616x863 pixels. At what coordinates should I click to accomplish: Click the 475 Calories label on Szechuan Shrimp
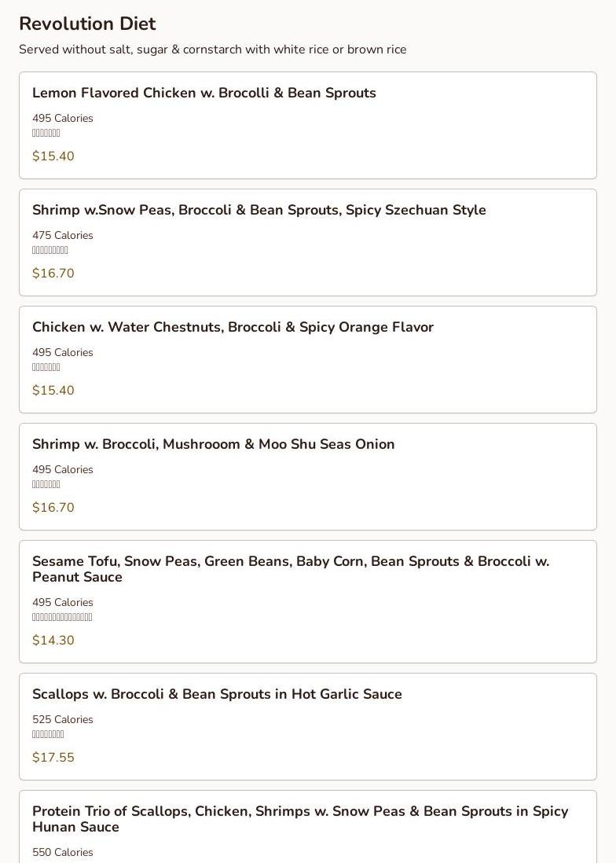[63, 236]
